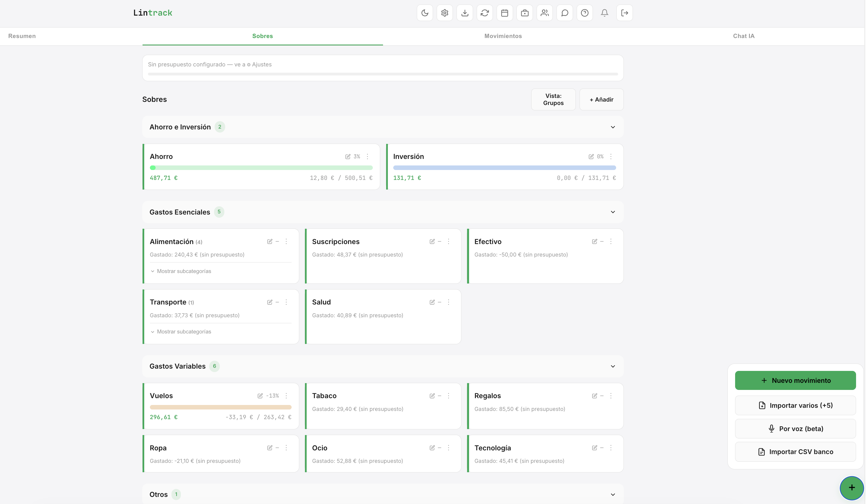Edit the Regalos envelope

595,396
